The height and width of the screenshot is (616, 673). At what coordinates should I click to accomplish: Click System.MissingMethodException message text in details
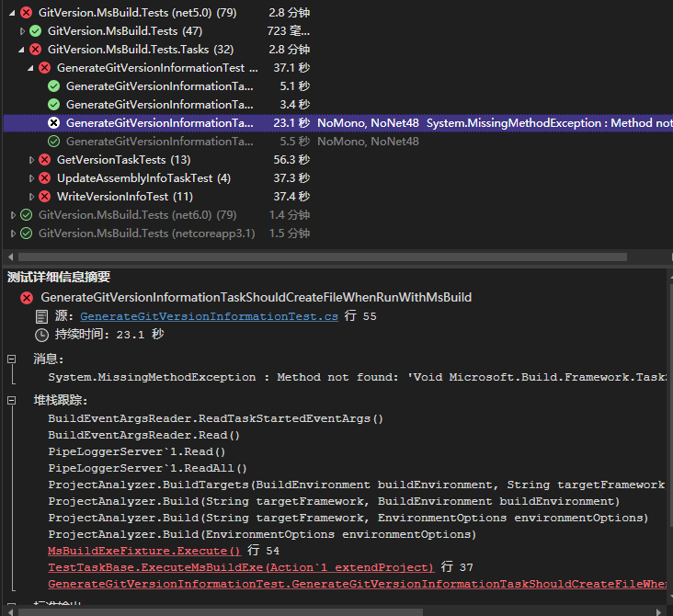pyautogui.click(x=358, y=377)
